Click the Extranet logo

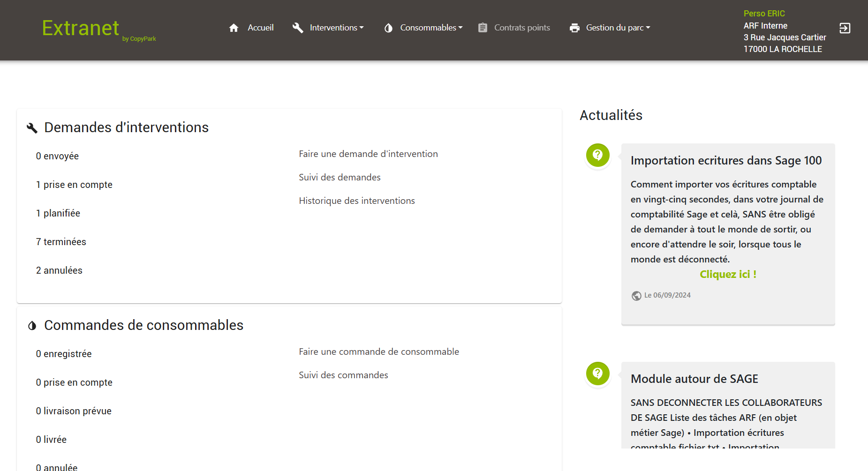[81, 29]
